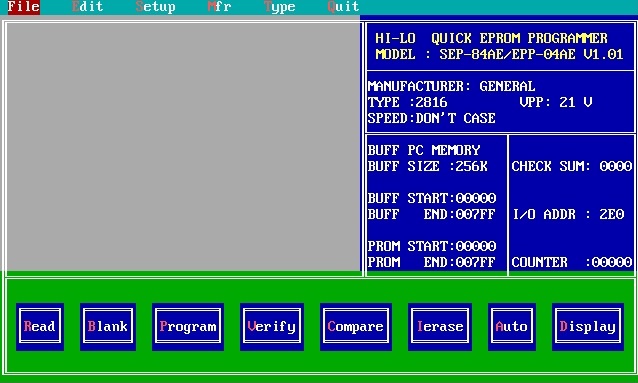Open the Type menu
The image size is (638, 383).
tap(280, 7)
